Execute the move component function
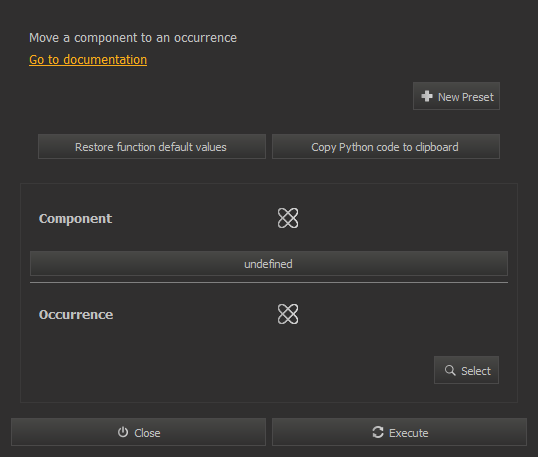Viewport: 538px width, 457px height. (x=399, y=432)
